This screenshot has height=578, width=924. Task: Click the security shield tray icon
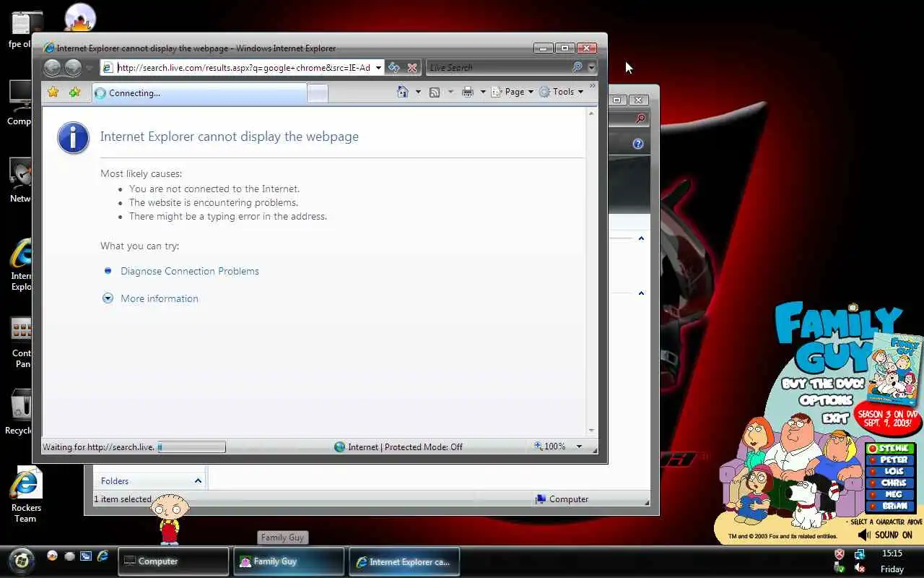point(840,554)
